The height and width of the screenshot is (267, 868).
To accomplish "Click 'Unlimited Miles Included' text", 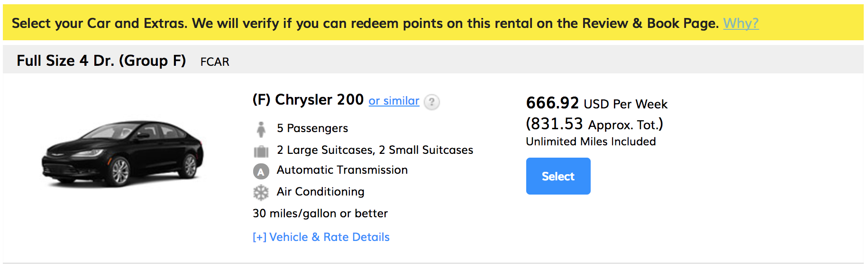I will [x=591, y=142].
